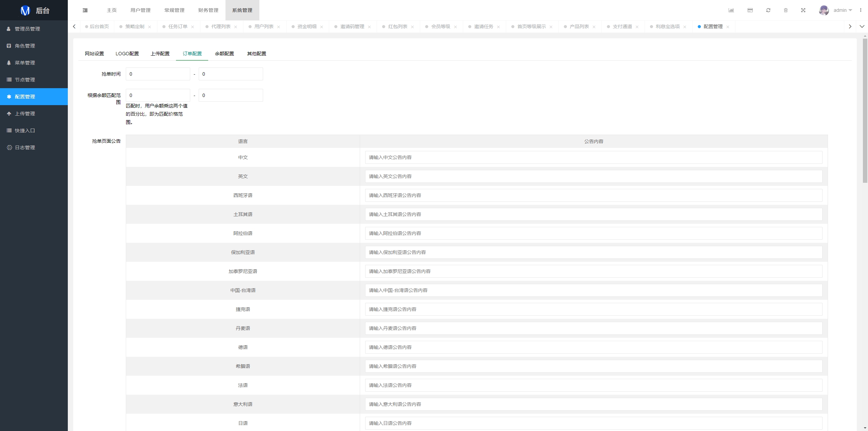Click the 中文 announcement content field

pos(593,157)
